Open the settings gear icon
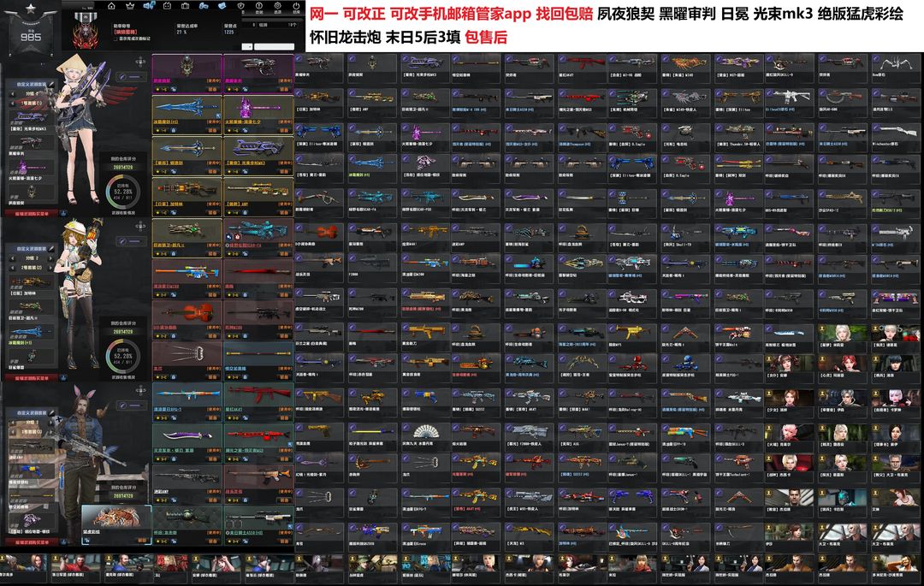 [278, 8]
